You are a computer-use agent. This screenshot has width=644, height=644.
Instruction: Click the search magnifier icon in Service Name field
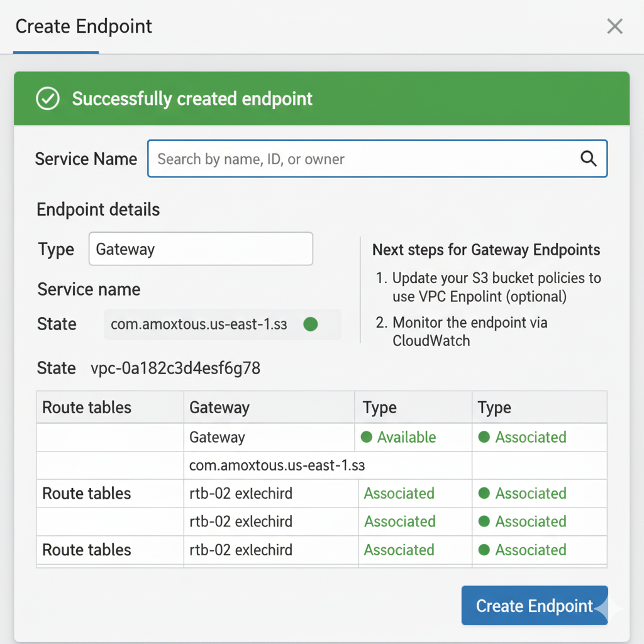click(588, 158)
